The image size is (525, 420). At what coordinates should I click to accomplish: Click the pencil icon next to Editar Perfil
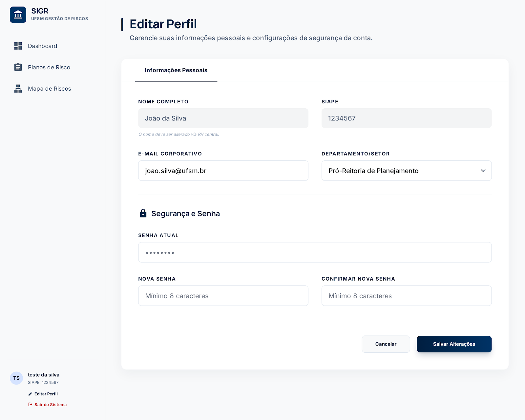click(x=30, y=394)
